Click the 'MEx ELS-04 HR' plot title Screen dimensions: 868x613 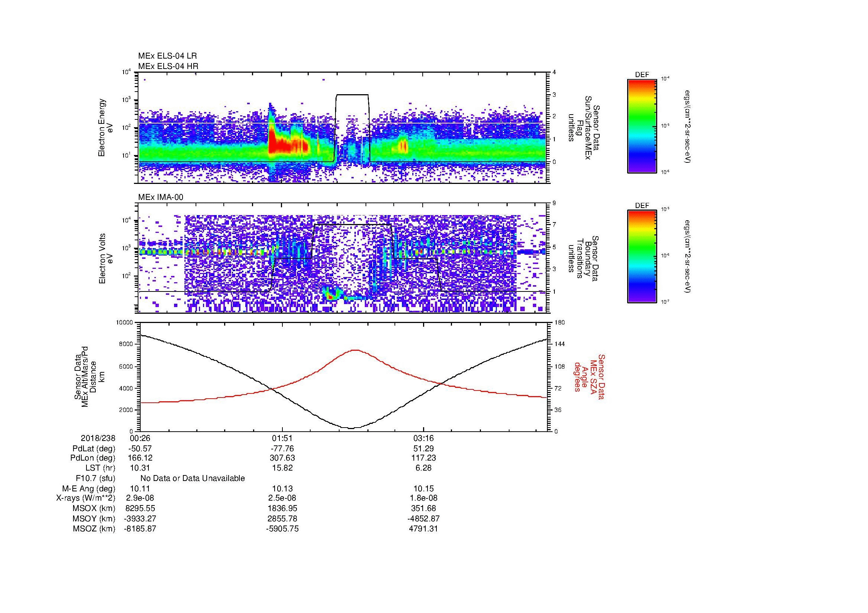pyautogui.click(x=168, y=66)
